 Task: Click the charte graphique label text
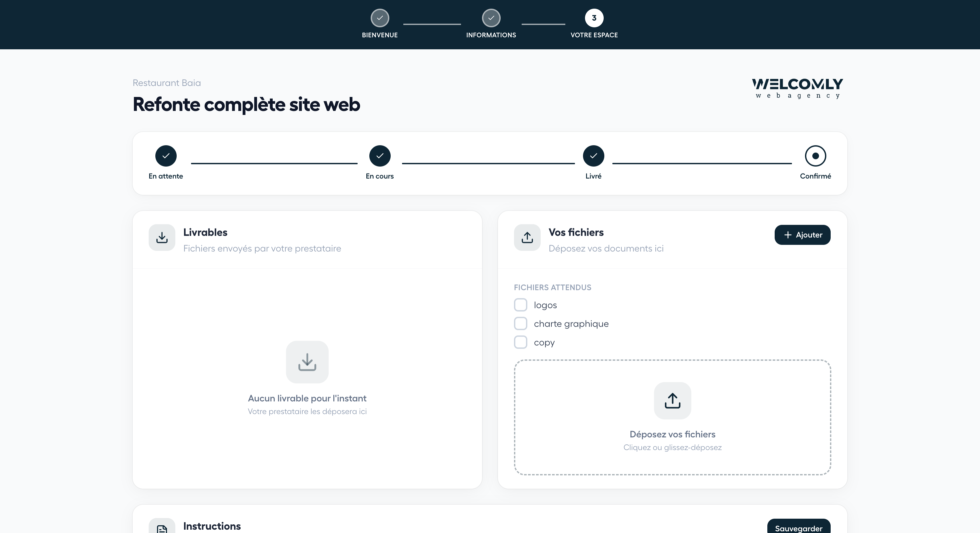(571, 324)
